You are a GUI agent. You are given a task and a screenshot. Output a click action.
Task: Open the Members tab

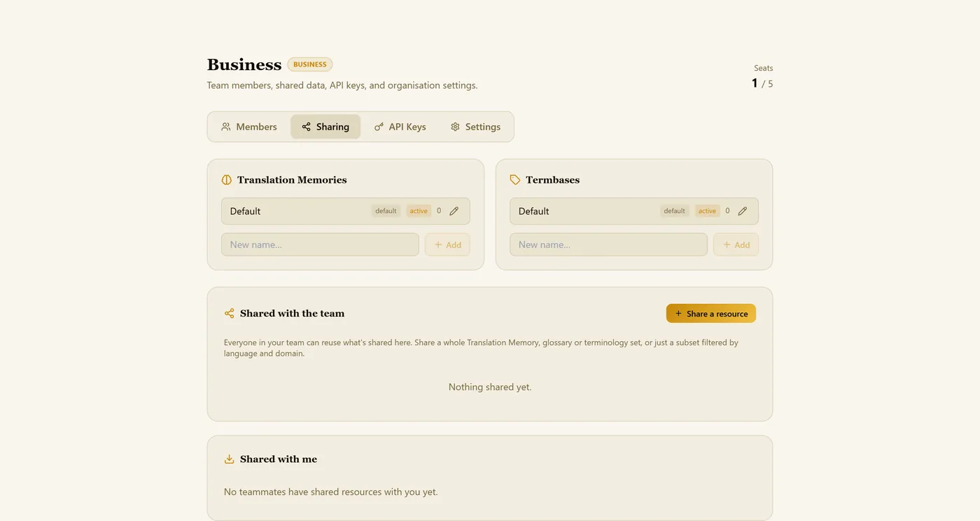pyautogui.click(x=249, y=127)
